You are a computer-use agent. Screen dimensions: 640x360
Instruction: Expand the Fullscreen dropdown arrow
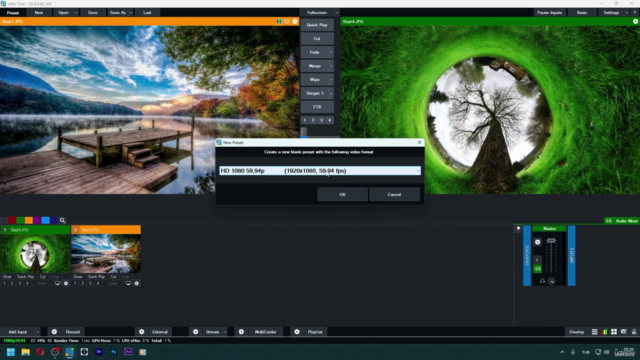[x=337, y=13]
